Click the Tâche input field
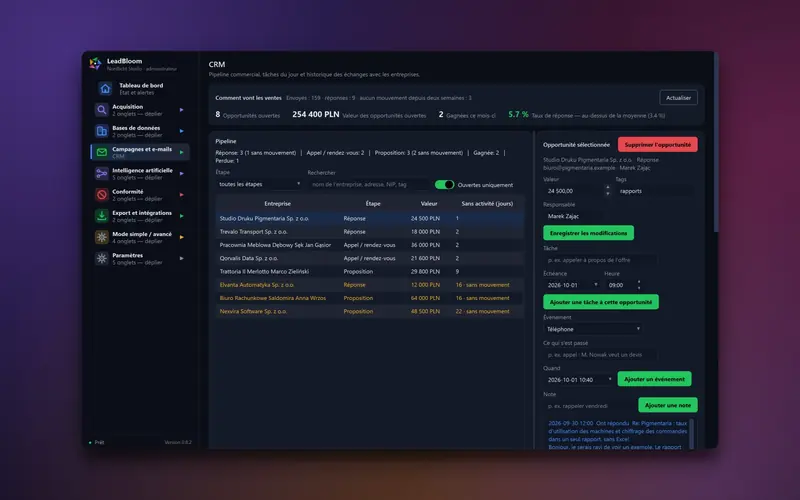The image size is (800, 500). [x=600, y=260]
